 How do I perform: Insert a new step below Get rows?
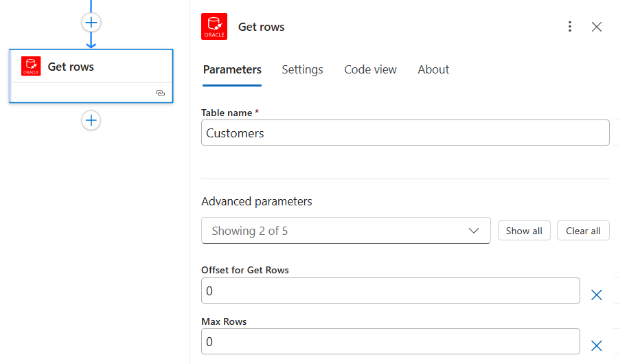coord(91,120)
